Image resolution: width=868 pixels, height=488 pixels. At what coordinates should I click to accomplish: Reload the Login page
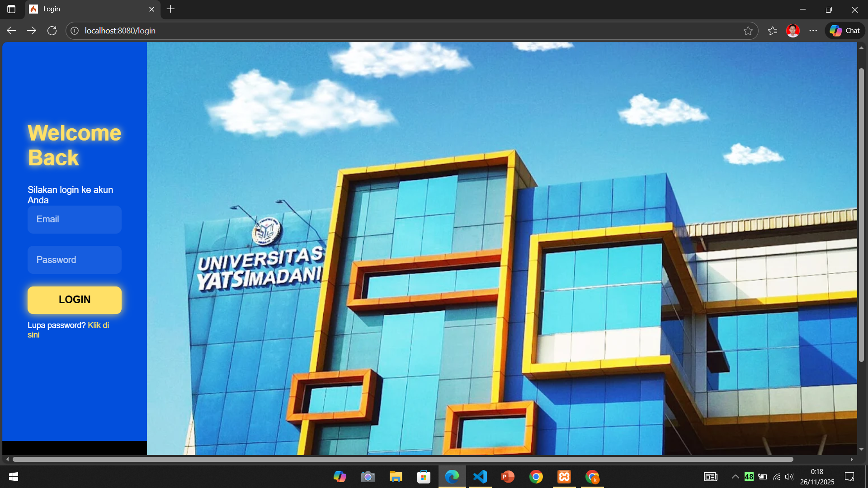(52, 31)
